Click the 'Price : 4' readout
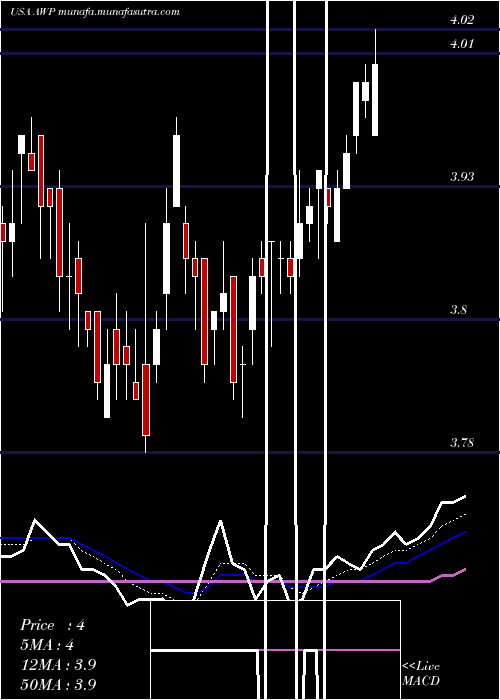500x700 pixels. point(52,625)
